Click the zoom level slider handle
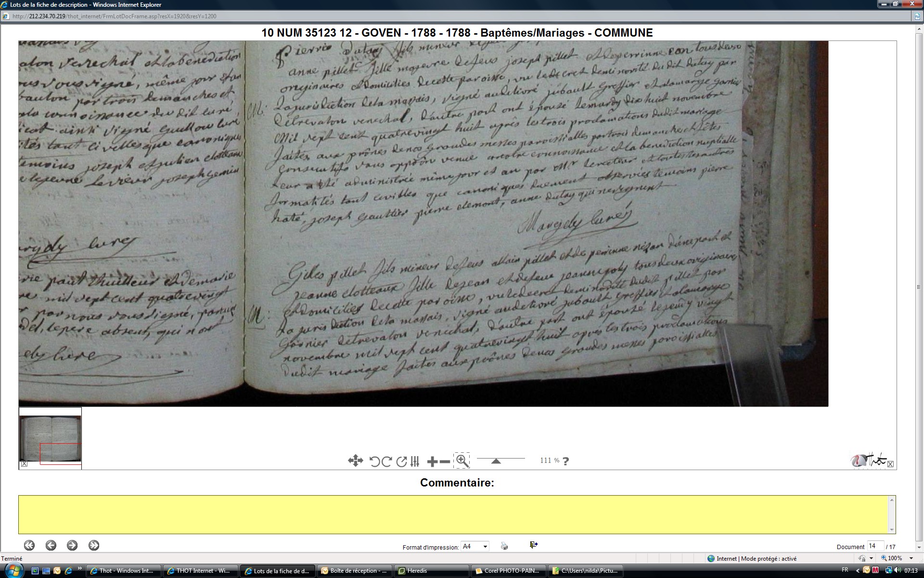924x578 pixels. coord(496,461)
